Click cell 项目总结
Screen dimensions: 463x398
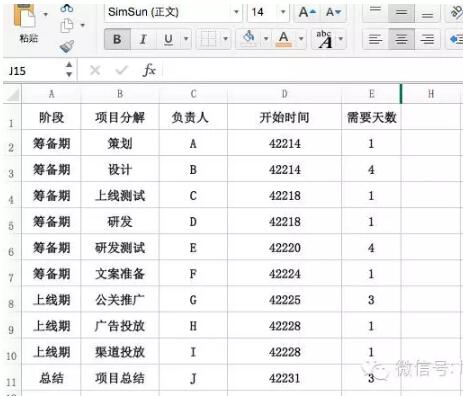pos(120,378)
